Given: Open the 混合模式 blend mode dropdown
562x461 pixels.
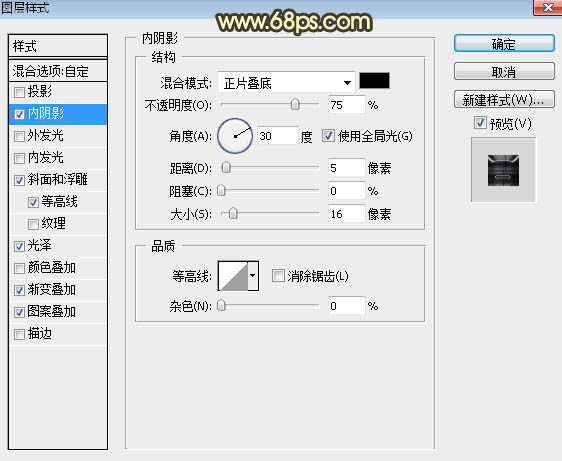Looking at the screenshot, I should click(x=286, y=83).
